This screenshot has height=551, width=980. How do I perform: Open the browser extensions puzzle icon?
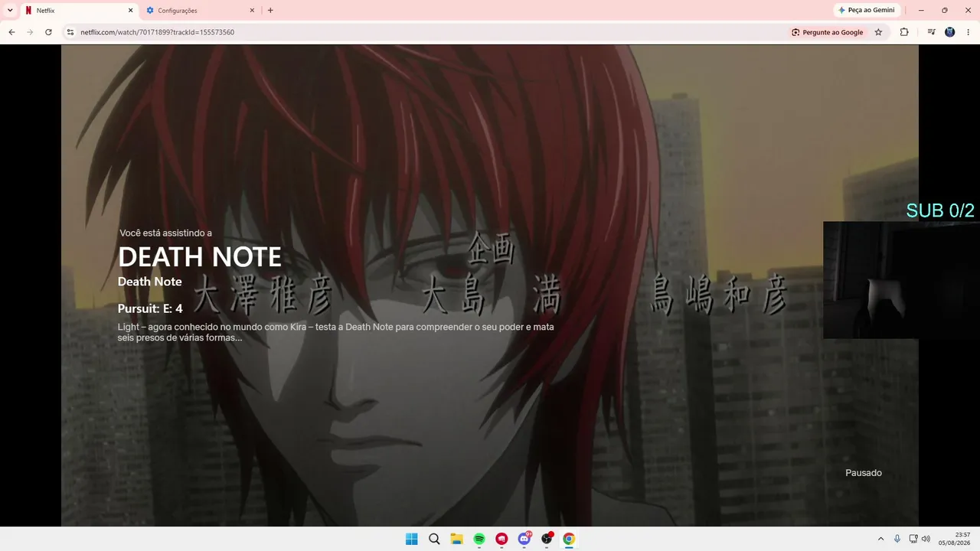[904, 32]
